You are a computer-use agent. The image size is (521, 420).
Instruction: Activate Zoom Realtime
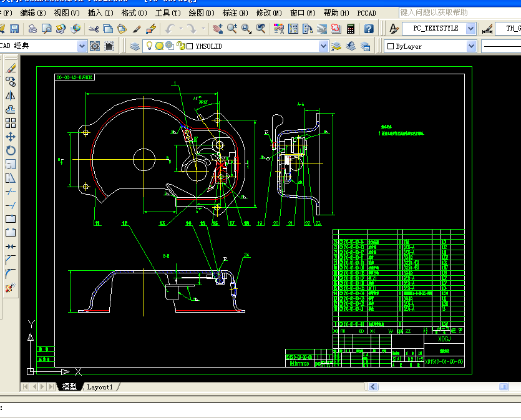click(x=232, y=29)
